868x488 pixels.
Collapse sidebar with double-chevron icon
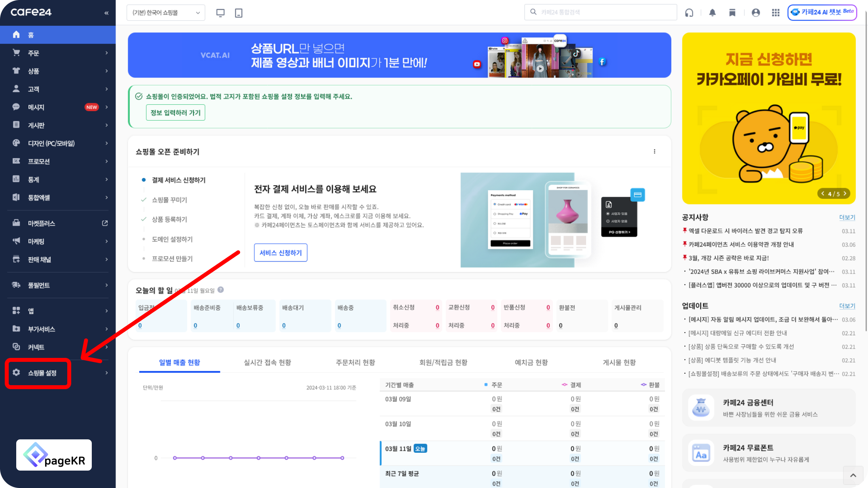tap(106, 13)
